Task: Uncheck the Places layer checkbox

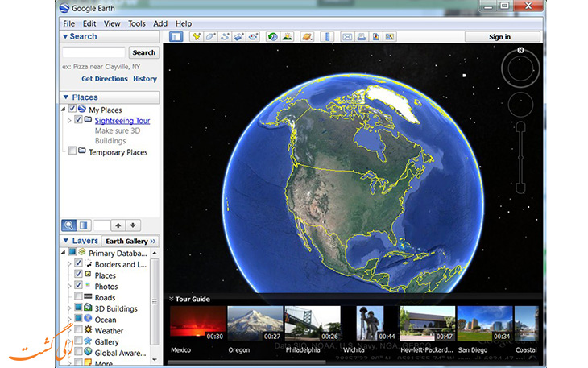Action: point(78,275)
